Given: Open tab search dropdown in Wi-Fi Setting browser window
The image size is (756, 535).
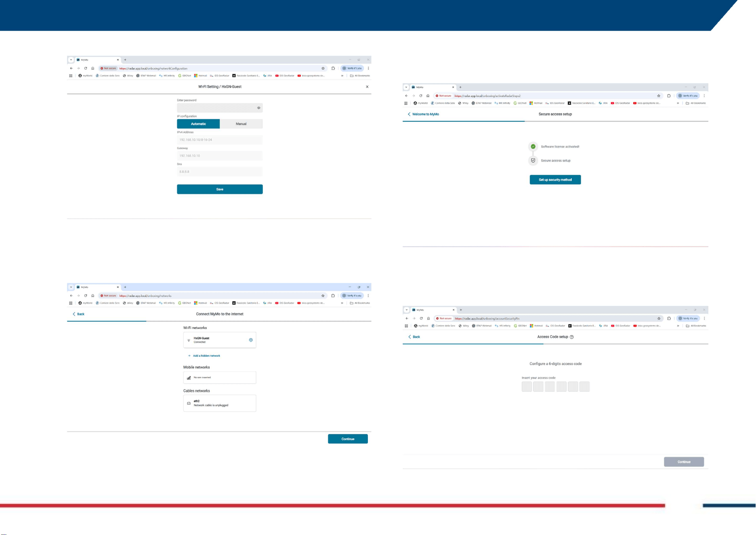Looking at the screenshot, I should (x=71, y=60).
